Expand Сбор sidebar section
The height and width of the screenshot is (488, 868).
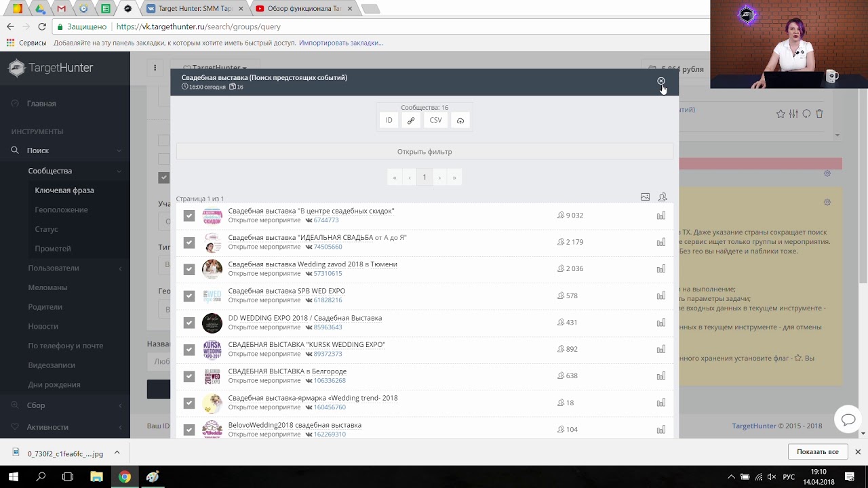65,405
